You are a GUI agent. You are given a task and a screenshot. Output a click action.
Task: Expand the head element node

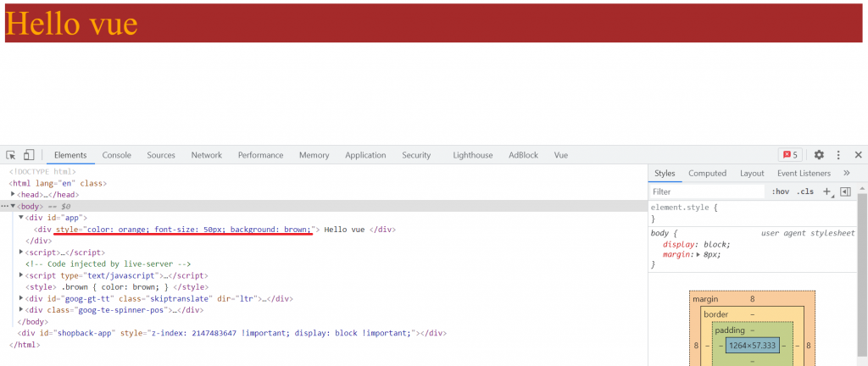click(13, 194)
